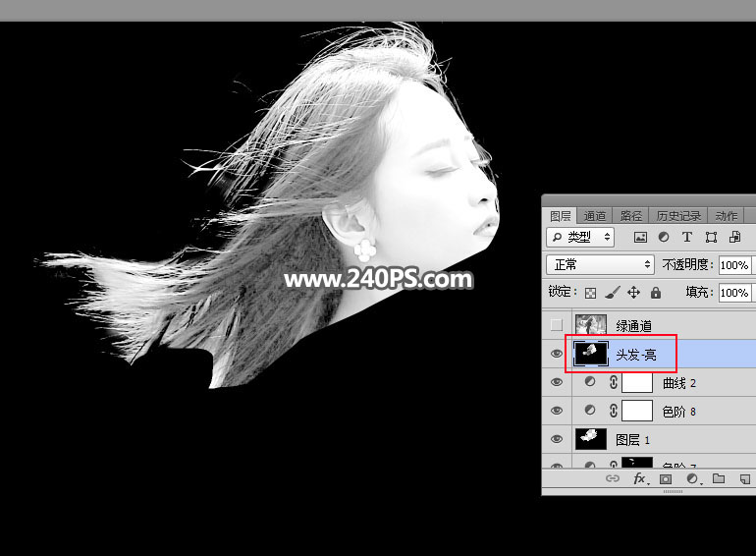This screenshot has width=756, height=556.
Task: Click mask link chain on 曲线 2
Action: (614, 382)
